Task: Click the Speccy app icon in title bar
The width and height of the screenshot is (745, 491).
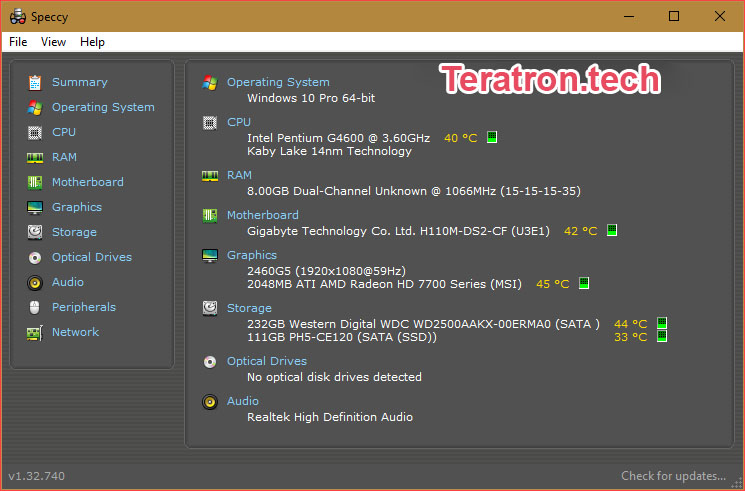Action: [x=18, y=17]
